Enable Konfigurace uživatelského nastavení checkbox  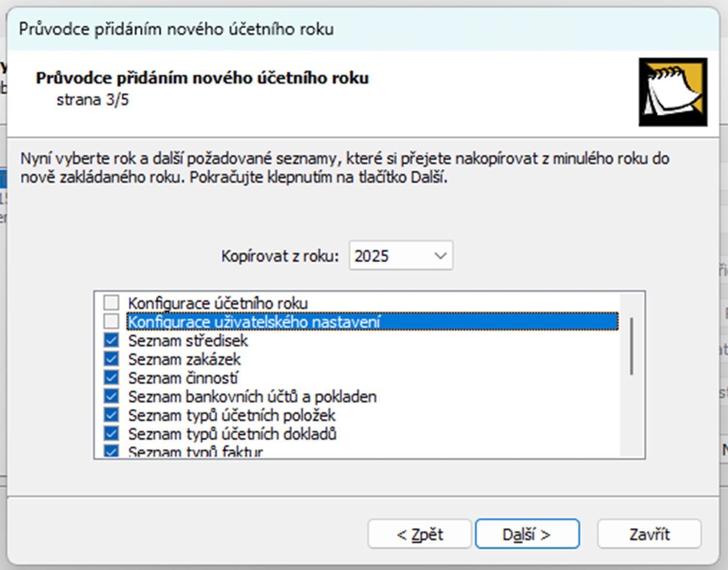111,321
